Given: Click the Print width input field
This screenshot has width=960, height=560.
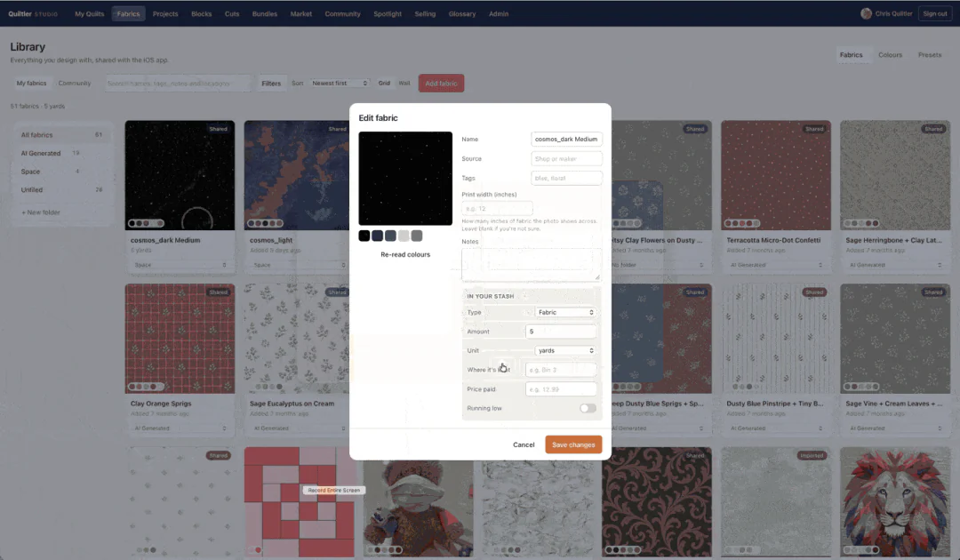Looking at the screenshot, I should [x=497, y=209].
